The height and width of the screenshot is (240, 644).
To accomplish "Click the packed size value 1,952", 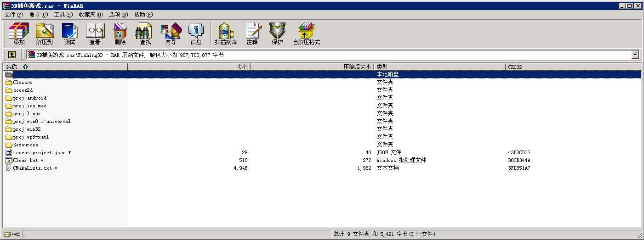I will [x=364, y=168].
